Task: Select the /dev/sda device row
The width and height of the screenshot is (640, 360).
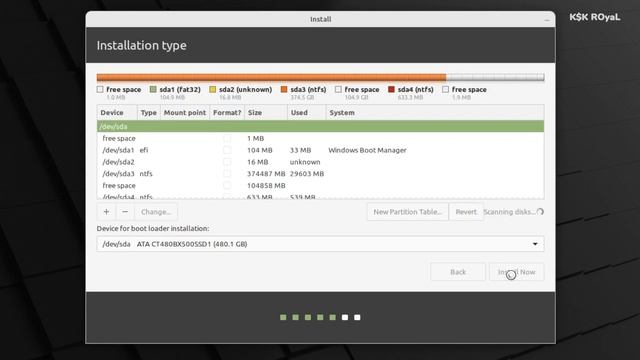Action: (x=320, y=127)
